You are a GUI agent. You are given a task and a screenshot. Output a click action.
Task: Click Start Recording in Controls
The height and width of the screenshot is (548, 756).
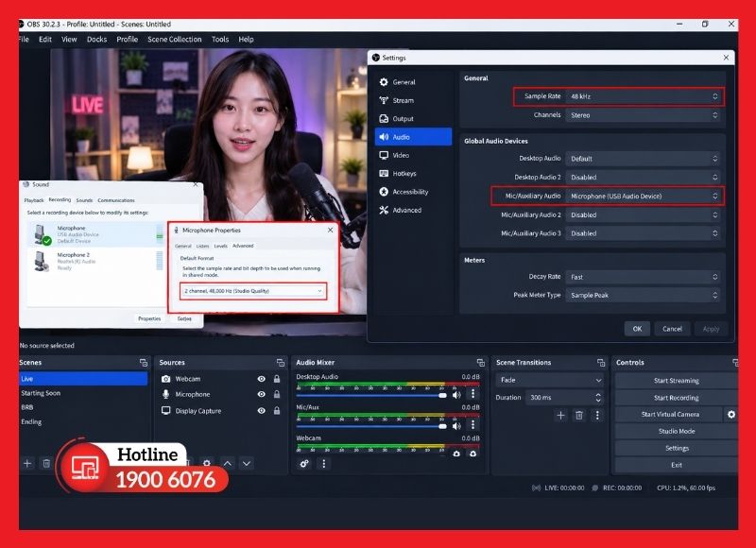tap(677, 398)
